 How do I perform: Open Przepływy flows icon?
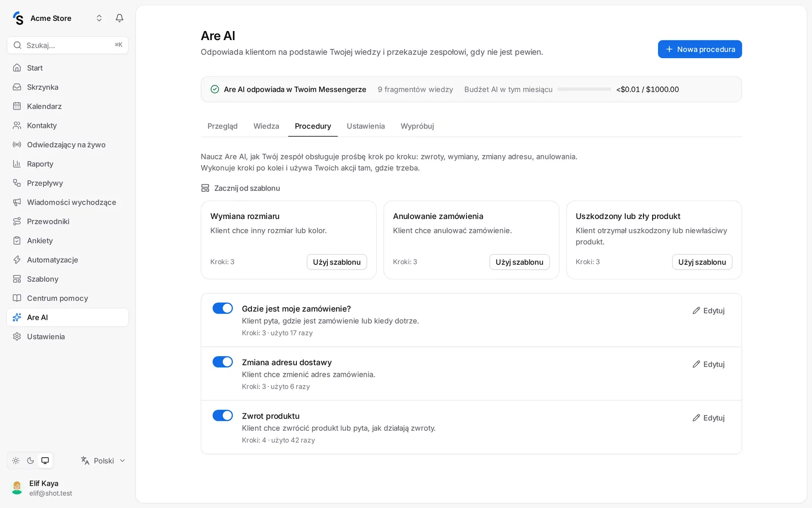[17, 183]
